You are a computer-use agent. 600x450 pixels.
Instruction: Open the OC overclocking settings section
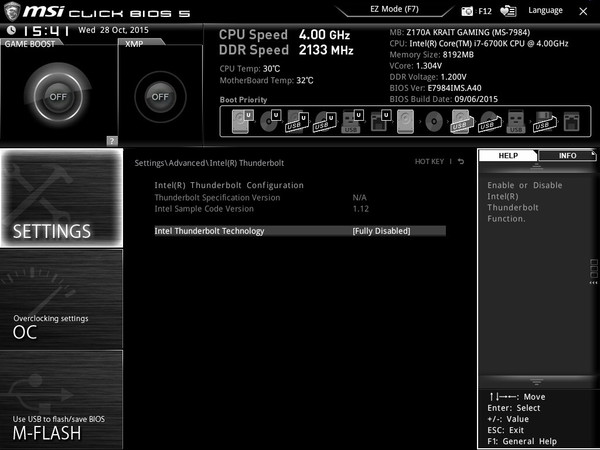point(62,299)
